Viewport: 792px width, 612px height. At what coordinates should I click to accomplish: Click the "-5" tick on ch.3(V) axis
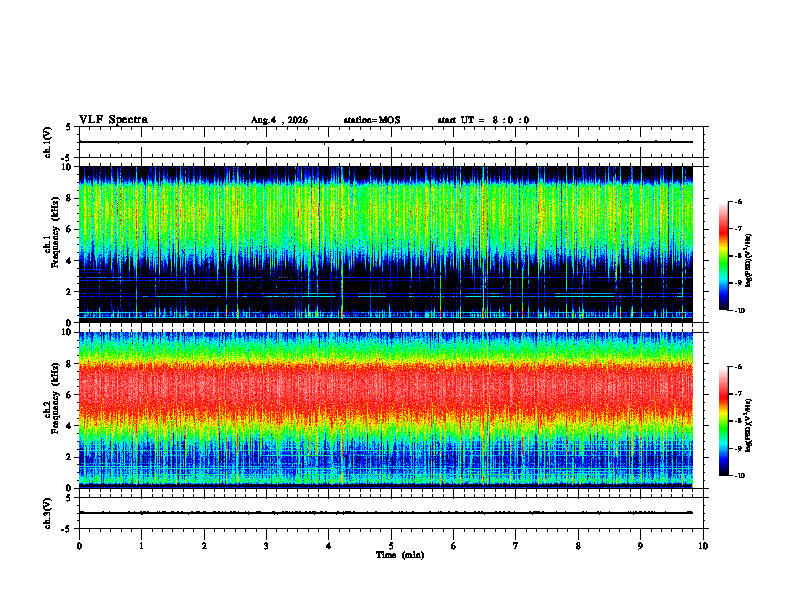[x=67, y=529]
